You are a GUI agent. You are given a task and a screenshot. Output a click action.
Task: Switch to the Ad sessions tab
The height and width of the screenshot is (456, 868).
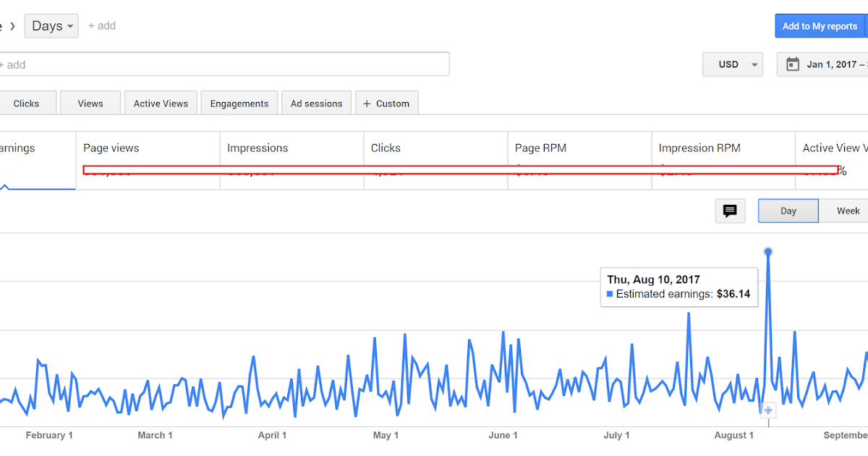(317, 104)
